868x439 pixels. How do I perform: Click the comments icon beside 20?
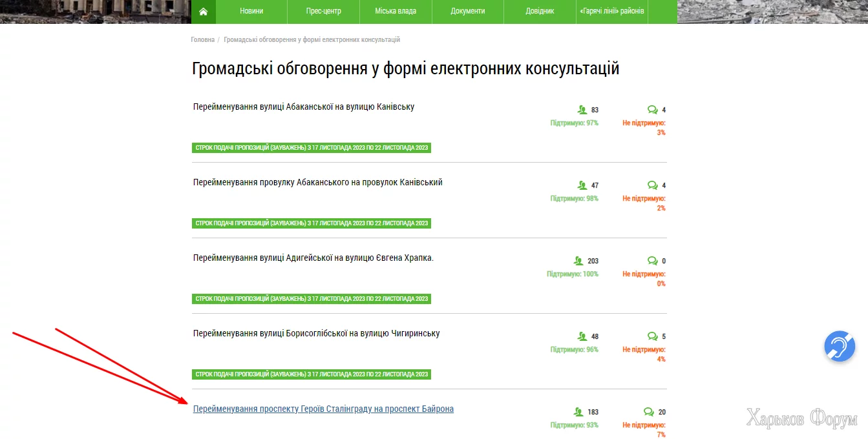649,412
